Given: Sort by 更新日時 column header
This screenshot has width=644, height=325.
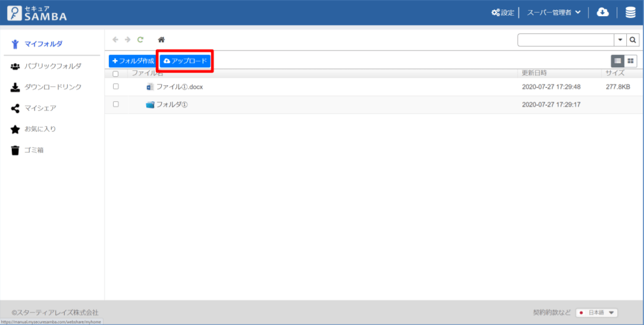Looking at the screenshot, I should click(534, 73).
